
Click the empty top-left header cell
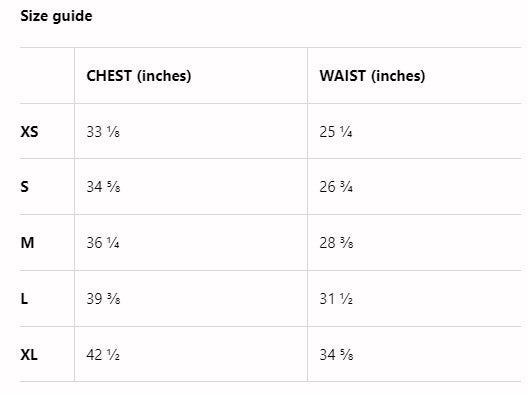tap(47, 75)
